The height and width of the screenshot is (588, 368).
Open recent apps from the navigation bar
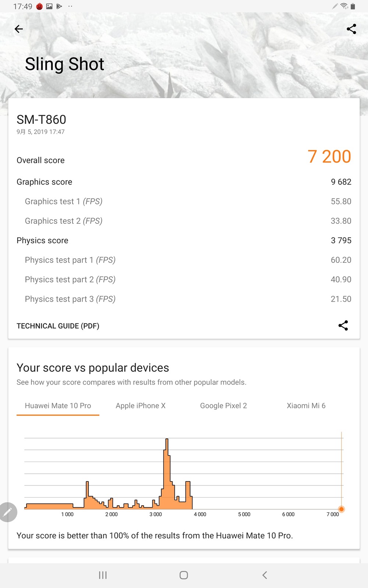point(103,575)
